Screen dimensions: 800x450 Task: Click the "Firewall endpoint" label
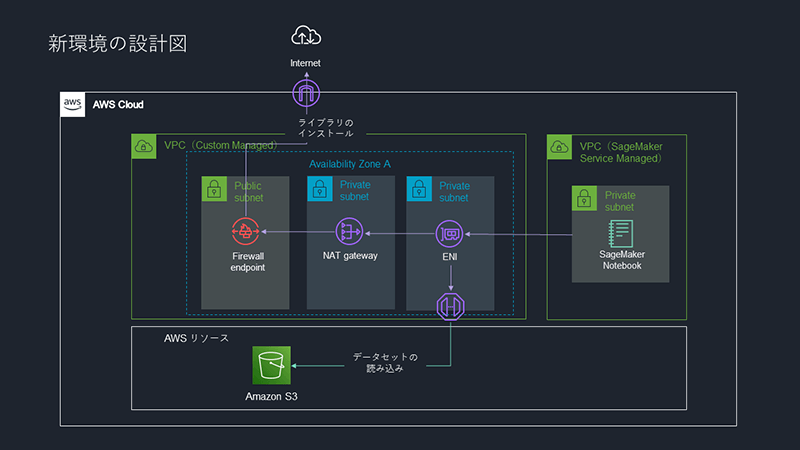point(248,262)
